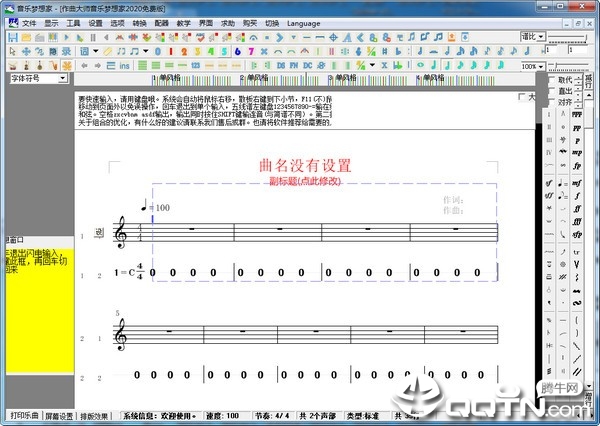Viewport: 600px width, 426px height.
Task: Insert numbered note 2 (orange)
Action: [x=184, y=51]
